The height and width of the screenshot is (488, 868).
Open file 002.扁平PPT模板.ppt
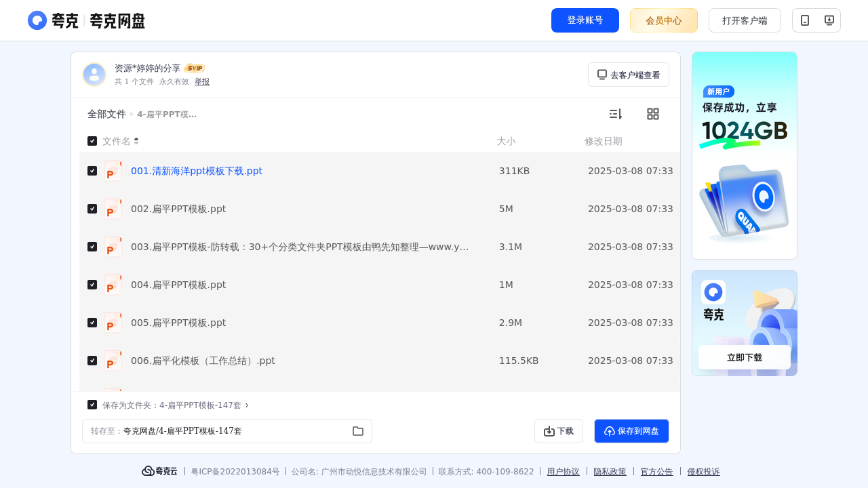coord(178,209)
